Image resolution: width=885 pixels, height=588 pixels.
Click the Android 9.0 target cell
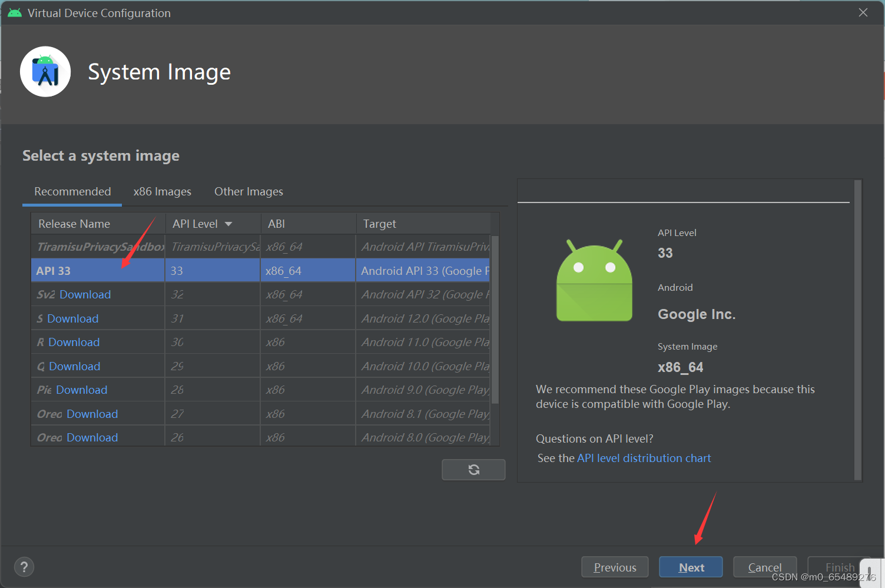point(423,390)
